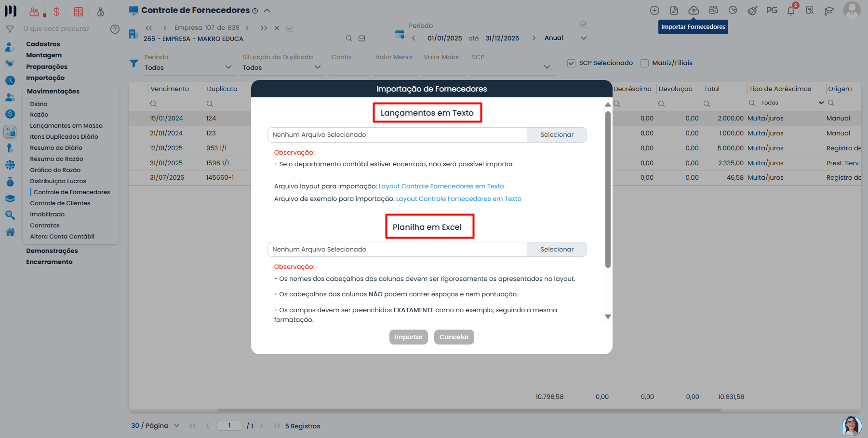Select Diário in Movimentações menu
This screenshot has height=438, width=868.
[39, 104]
